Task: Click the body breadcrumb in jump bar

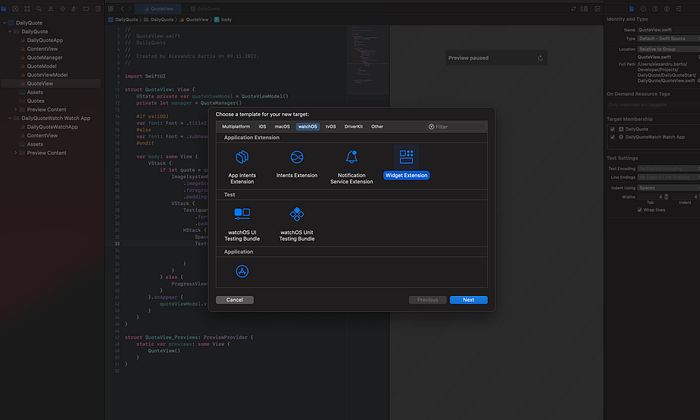Action: (223, 20)
